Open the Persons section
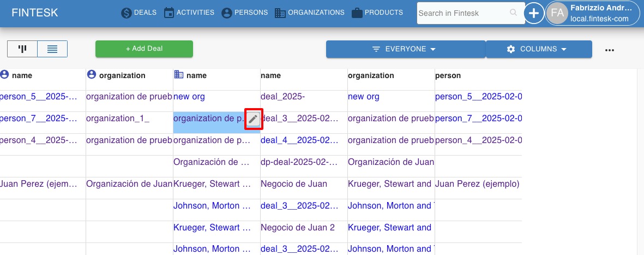This screenshot has height=255, width=644. tap(244, 13)
